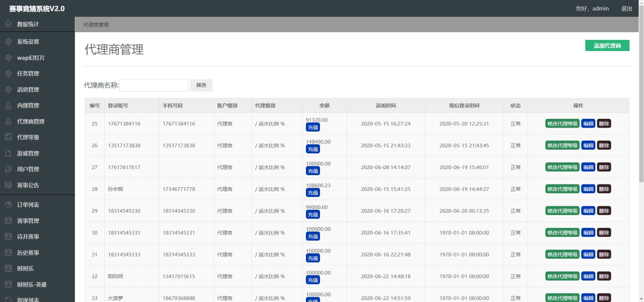Click 充值 for account 17671384116
Screen dimensions: 644x302
click(x=313, y=128)
